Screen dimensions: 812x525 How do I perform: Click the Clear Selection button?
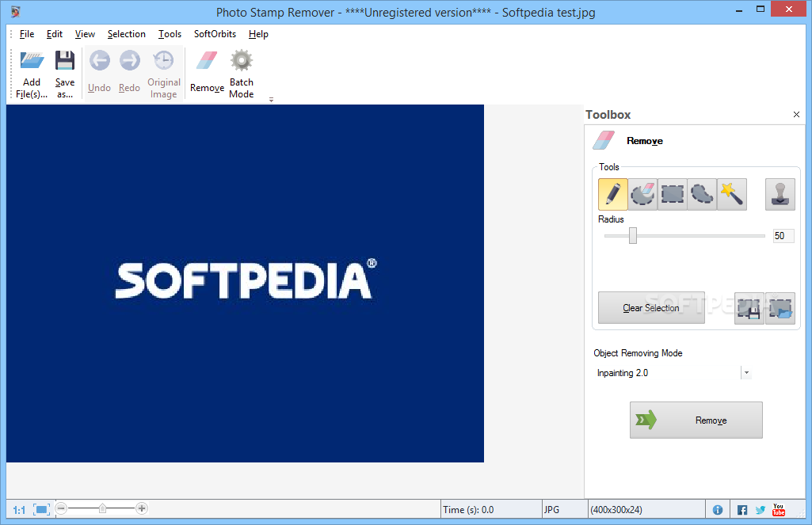(651, 308)
